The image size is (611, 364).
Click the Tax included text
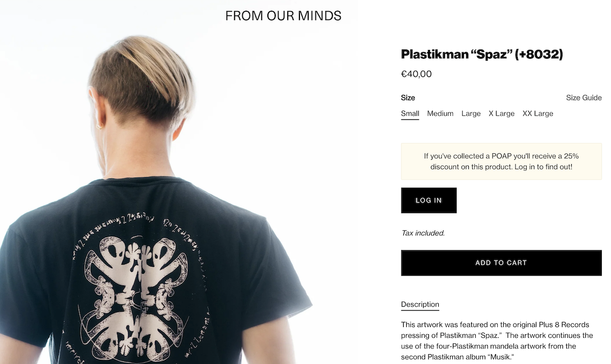coord(423,233)
